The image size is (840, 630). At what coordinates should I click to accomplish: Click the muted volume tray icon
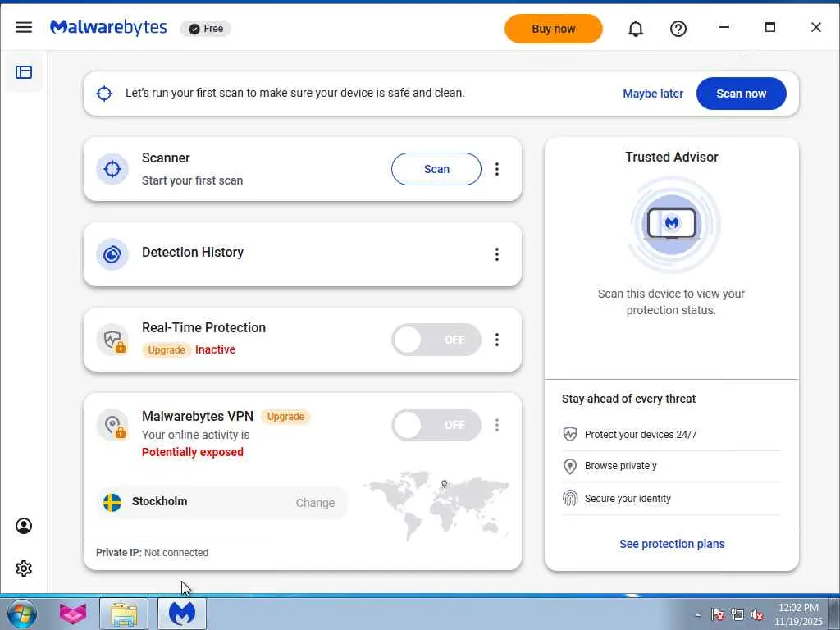757,615
